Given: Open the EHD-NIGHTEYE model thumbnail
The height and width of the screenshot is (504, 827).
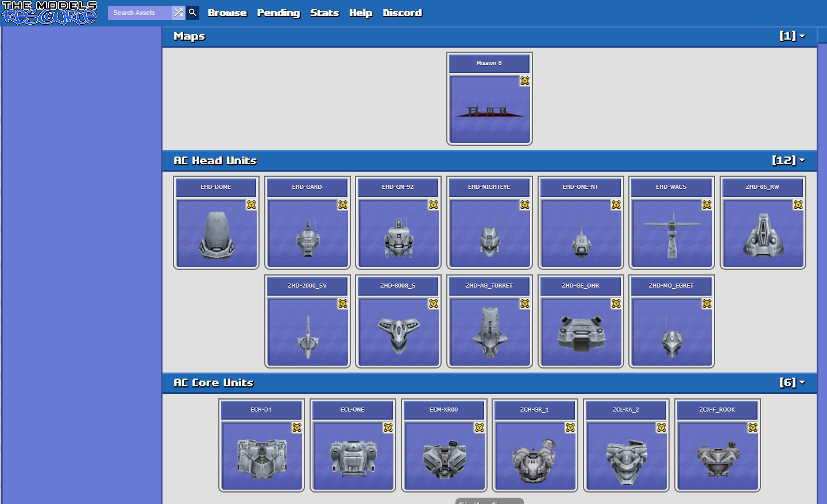Looking at the screenshot, I should 489,233.
